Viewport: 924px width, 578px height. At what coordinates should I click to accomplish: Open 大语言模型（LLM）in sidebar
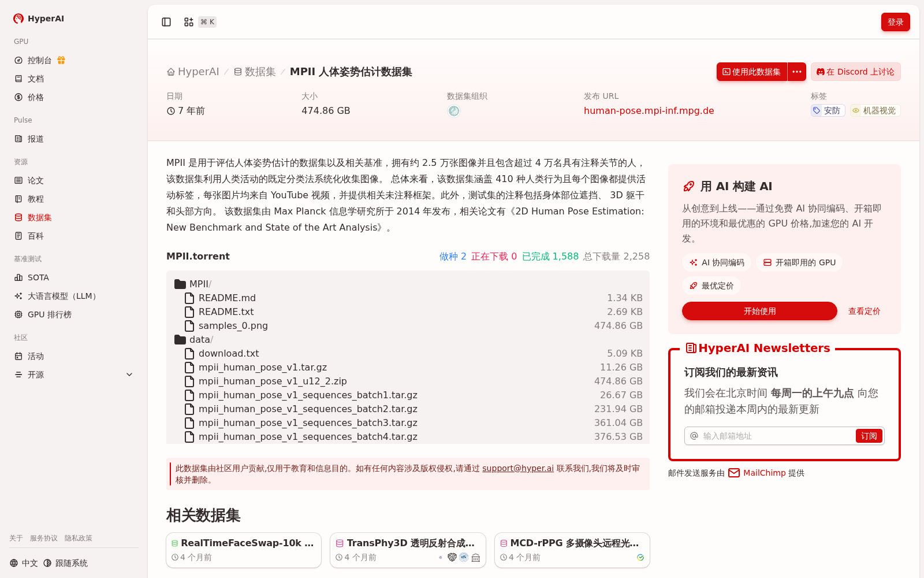coord(63,296)
